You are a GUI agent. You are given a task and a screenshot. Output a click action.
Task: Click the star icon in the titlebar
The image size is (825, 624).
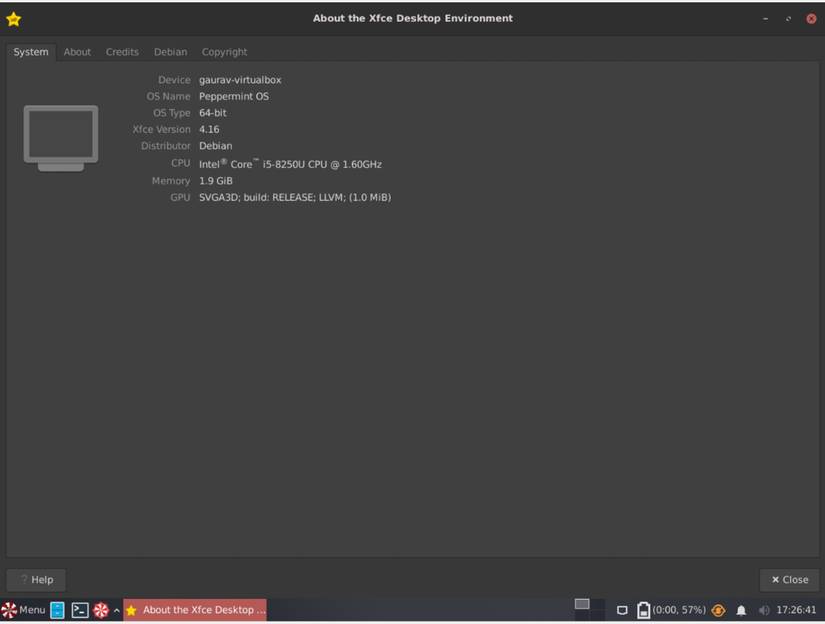(x=14, y=17)
